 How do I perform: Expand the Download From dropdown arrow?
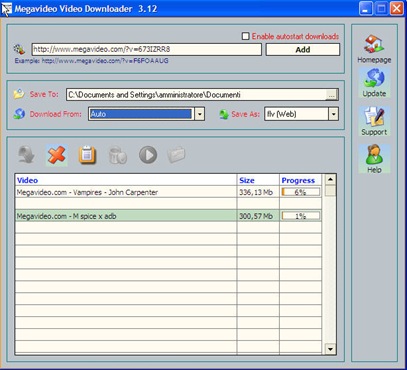199,114
